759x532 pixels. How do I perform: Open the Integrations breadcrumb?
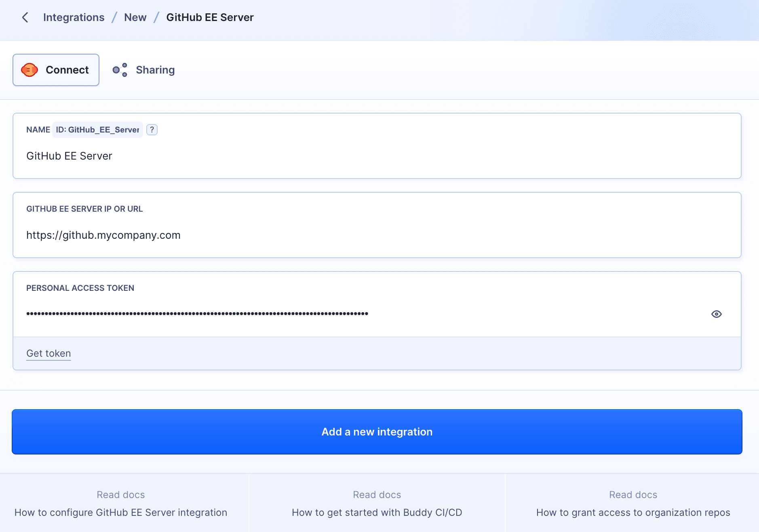click(74, 17)
